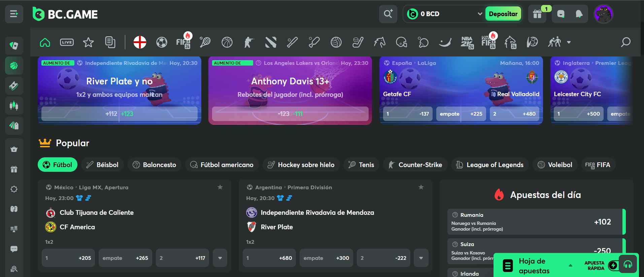Open rewards gift icon with badge
Viewport: 644px width, 277px height.
[x=537, y=14]
